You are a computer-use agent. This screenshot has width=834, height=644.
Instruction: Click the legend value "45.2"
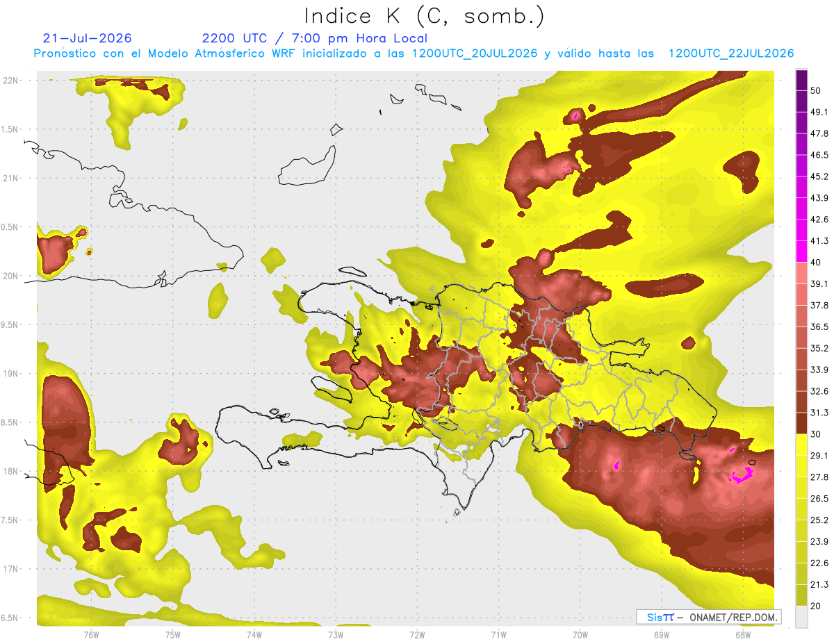[819, 176]
